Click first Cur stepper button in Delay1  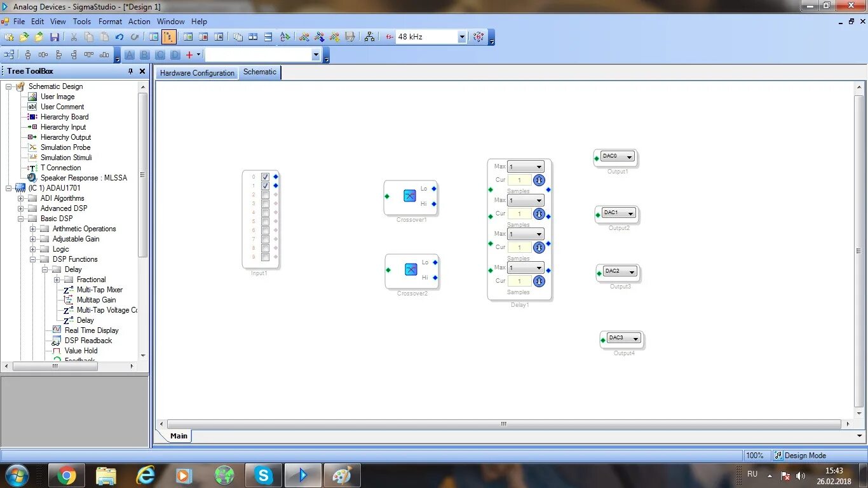tap(539, 180)
